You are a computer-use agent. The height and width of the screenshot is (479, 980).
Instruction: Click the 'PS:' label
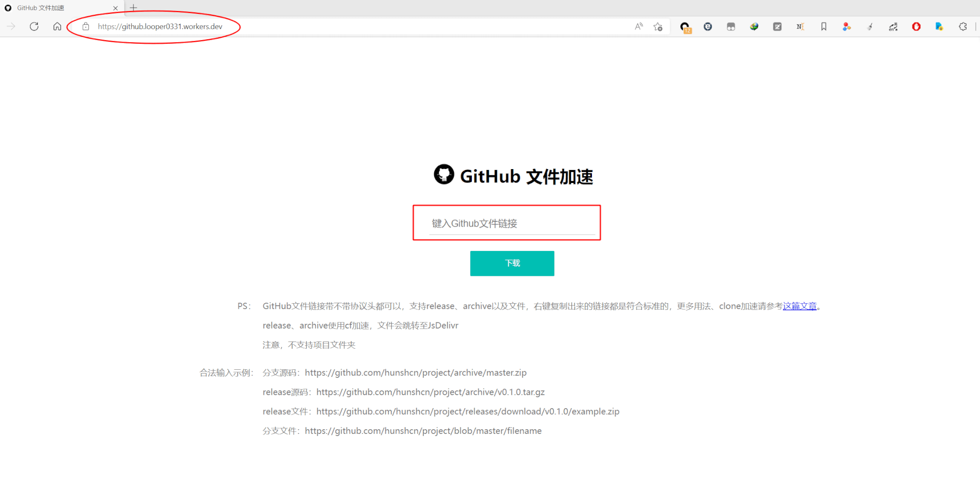click(x=244, y=306)
